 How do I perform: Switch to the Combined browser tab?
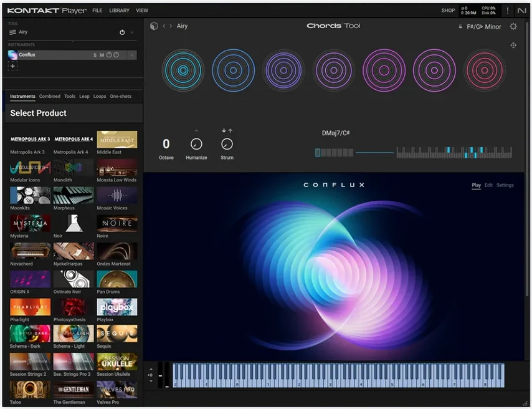pyautogui.click(x=50, y=97)
